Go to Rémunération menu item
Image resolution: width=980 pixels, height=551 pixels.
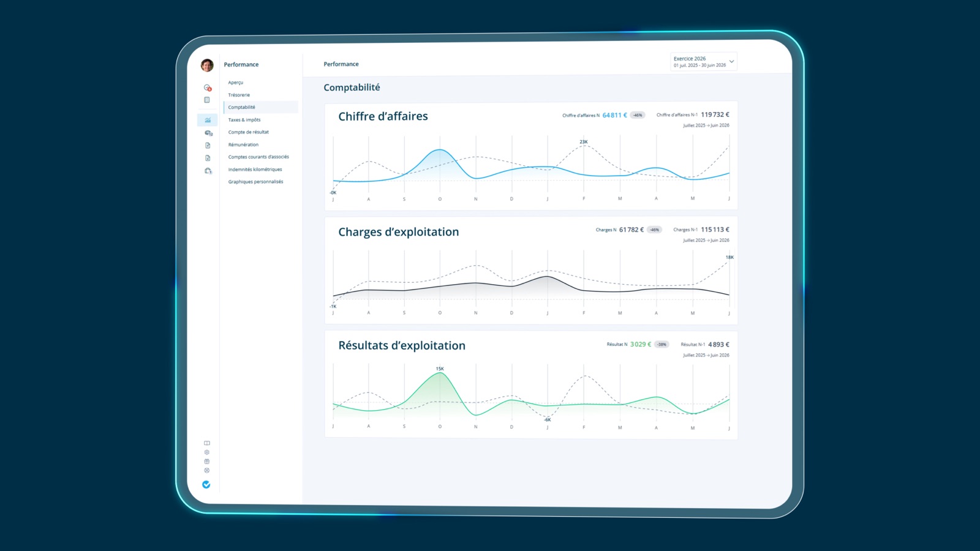243,144
